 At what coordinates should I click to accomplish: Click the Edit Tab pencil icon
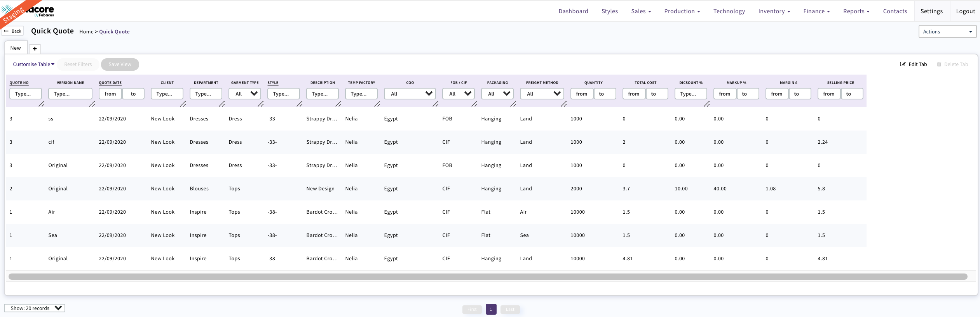[x=903, y=64]
